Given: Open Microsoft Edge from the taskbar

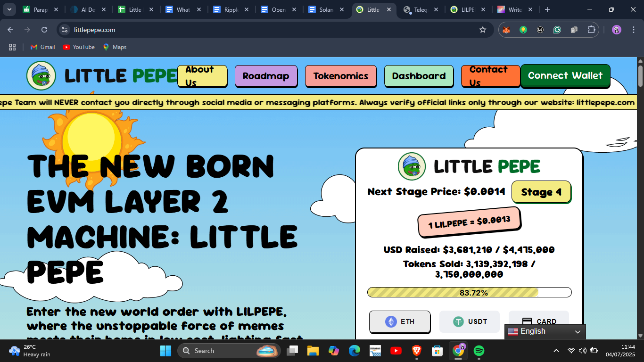Looking at the screenshot, I should [354, 351].
